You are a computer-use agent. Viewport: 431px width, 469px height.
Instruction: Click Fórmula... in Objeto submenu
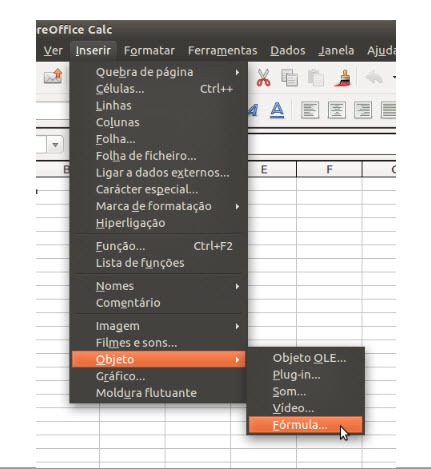[x=305, y=425]
